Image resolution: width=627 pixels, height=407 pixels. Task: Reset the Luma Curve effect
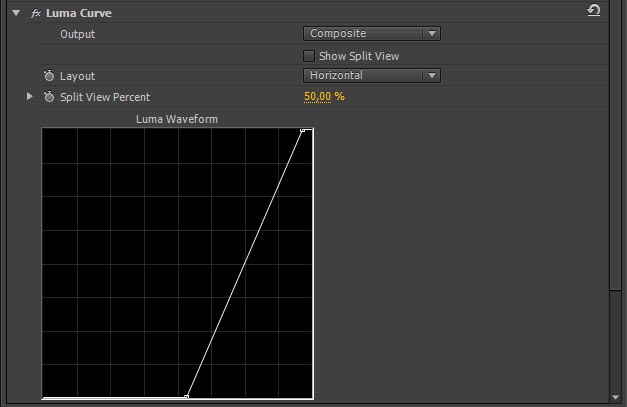pos(594,10)
